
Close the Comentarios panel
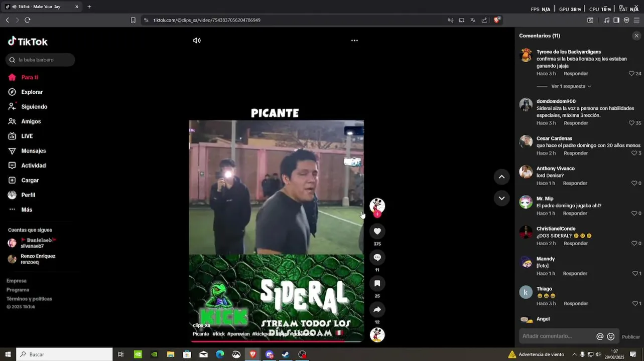[636, 36]
